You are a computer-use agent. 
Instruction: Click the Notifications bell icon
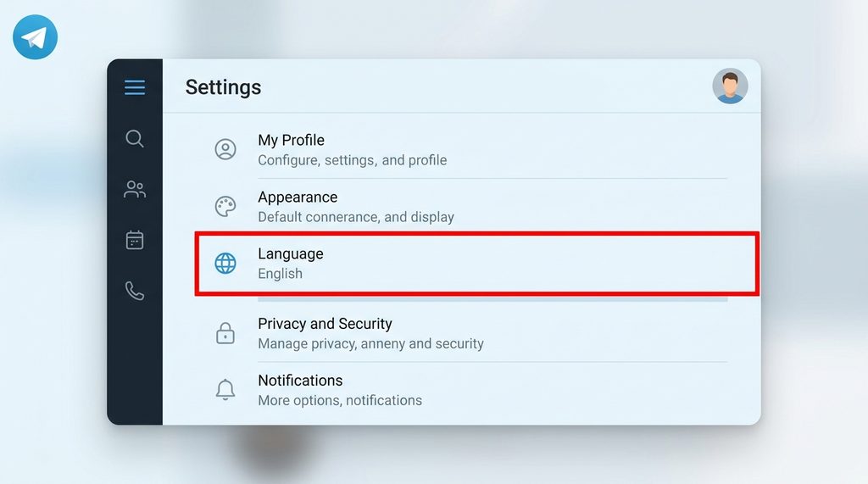225,390
